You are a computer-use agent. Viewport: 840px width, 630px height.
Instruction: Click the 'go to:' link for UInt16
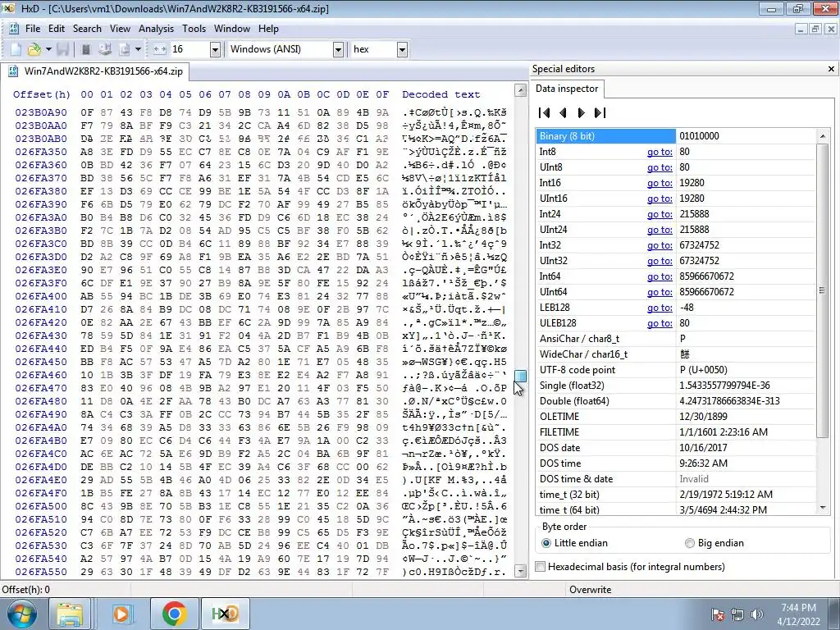(660, 199)
